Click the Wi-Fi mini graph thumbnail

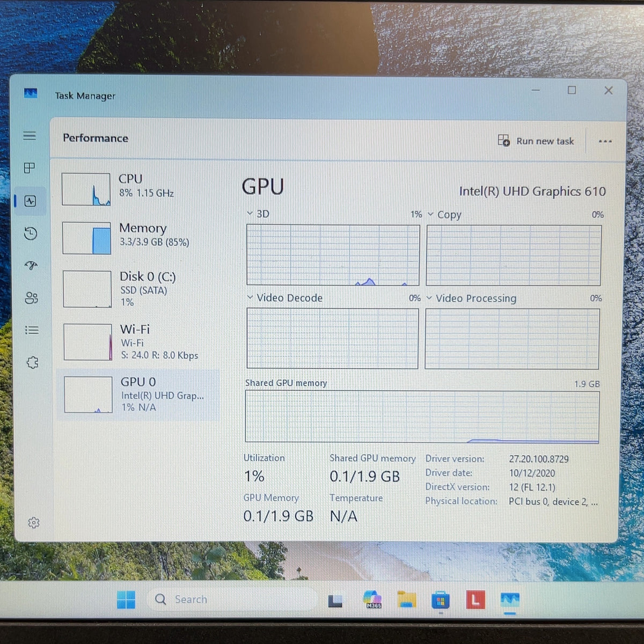pos(87,342)
